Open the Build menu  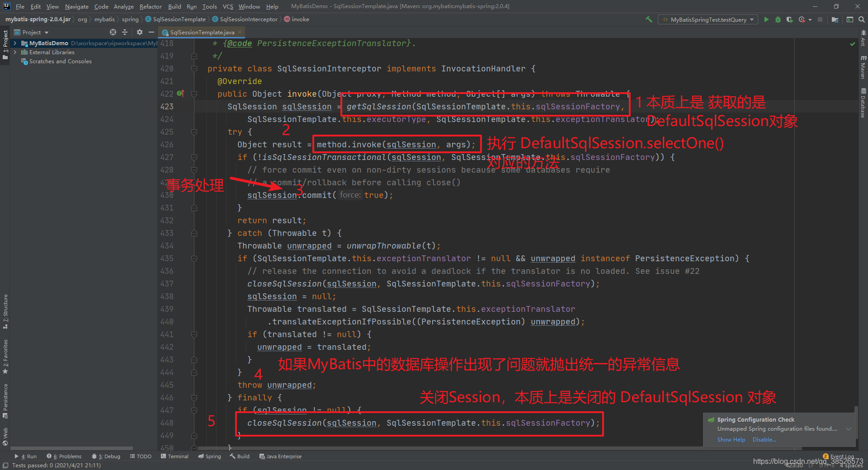tap(175, 6)
